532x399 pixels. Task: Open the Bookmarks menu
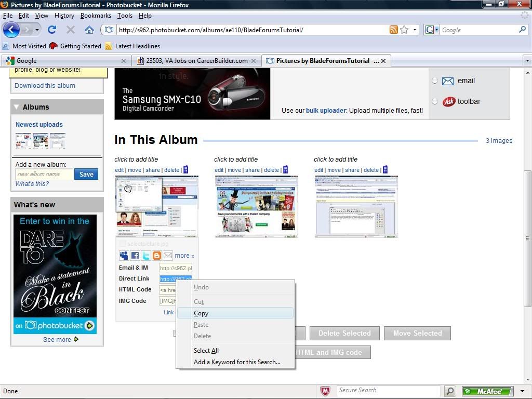(96, 16)
